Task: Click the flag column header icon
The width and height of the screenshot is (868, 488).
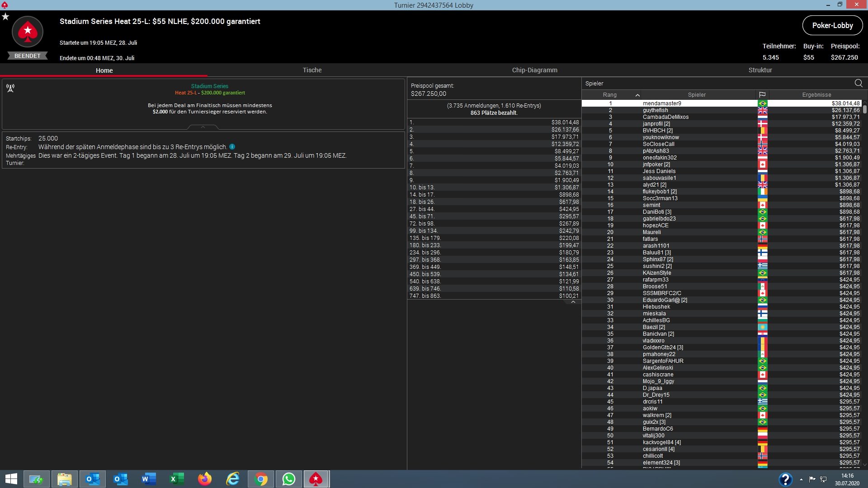Action: click(762, 95)
